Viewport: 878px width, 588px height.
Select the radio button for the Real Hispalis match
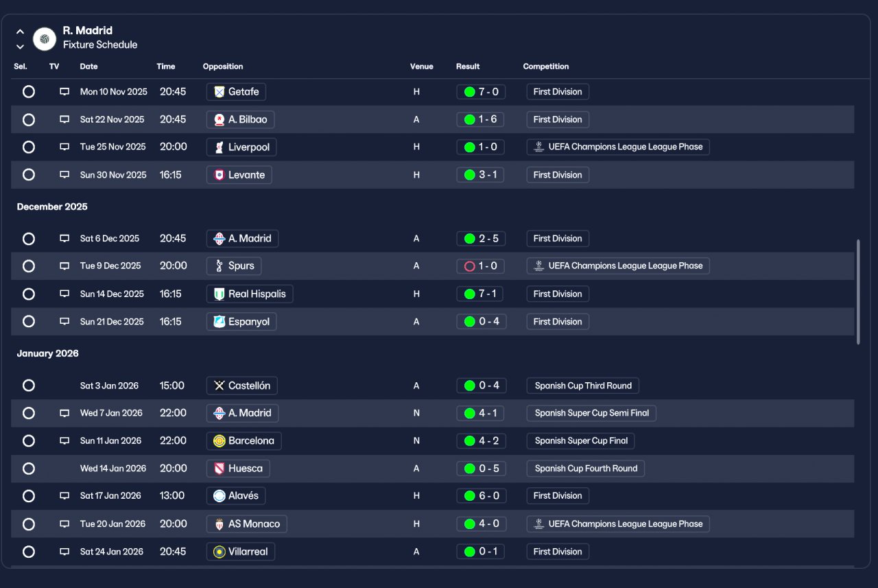pos(29,294)
